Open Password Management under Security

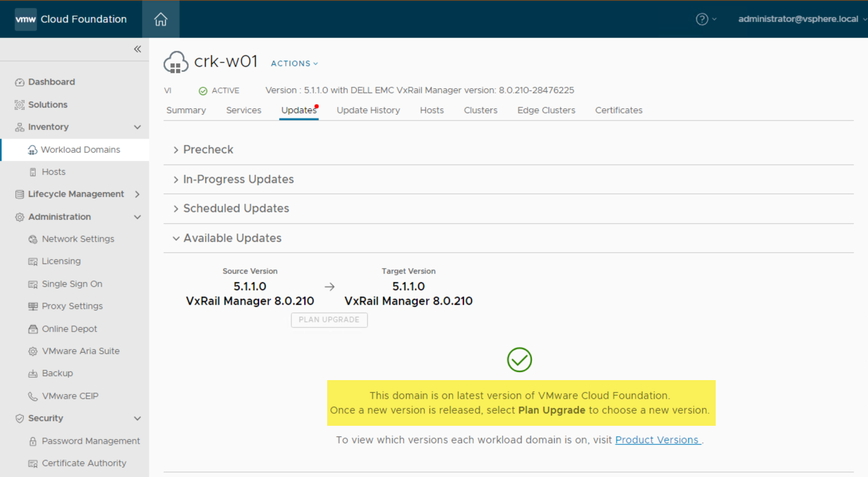click(x=90, y=441)
